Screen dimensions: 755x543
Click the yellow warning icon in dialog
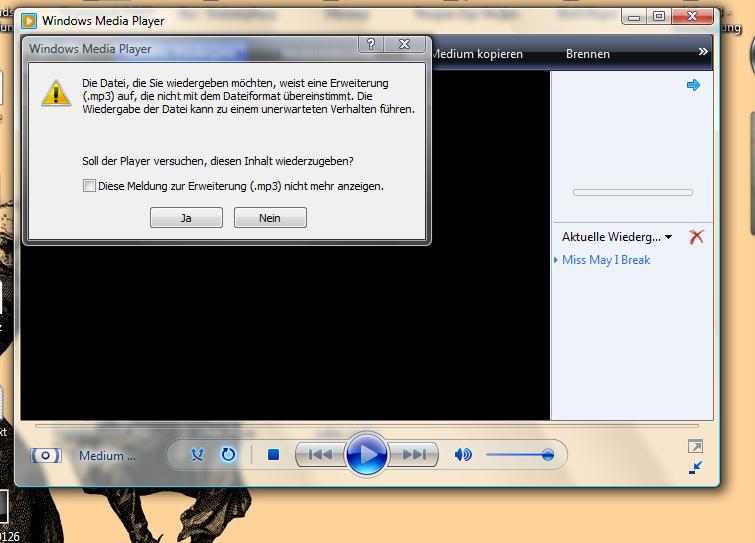(x=56, y=93)
